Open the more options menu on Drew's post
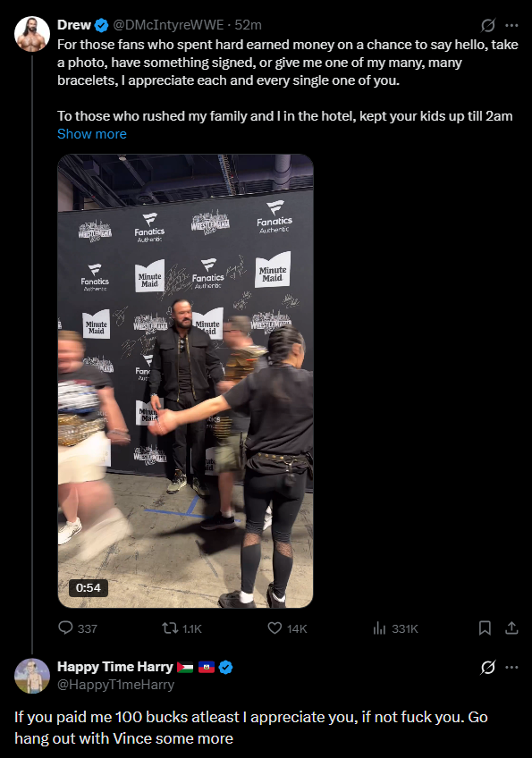Screen dimensions: 532x758 point(511,25)
